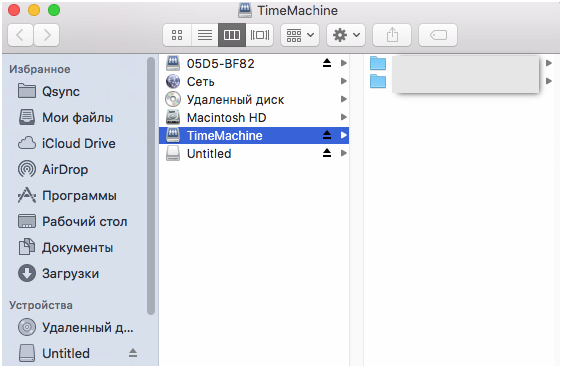The height and width of the screenshot is (368, 562).
Task: Go back with the left arrow button
Action: point(20,35)
